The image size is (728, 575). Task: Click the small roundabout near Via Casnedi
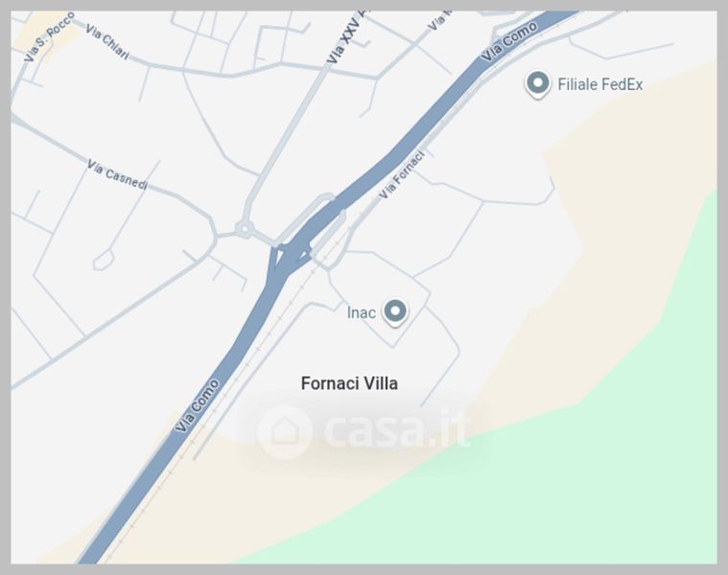pyautogui.click(x=245, y=229)
